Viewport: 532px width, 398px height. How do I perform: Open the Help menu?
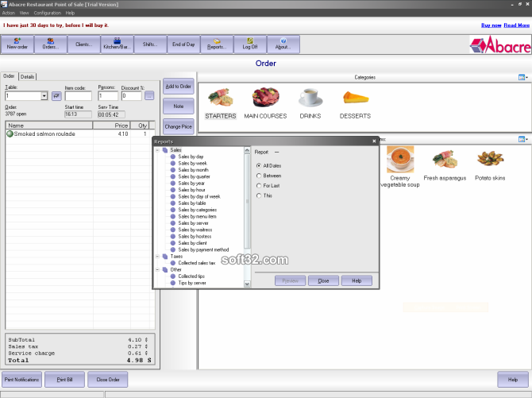pyautogui.click(x=70, y=13)
